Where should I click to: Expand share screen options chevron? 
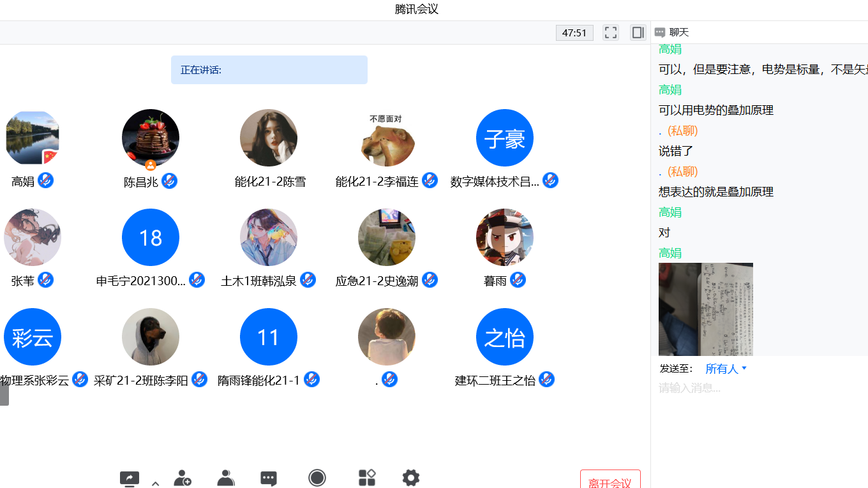click(x=155, y=483)
